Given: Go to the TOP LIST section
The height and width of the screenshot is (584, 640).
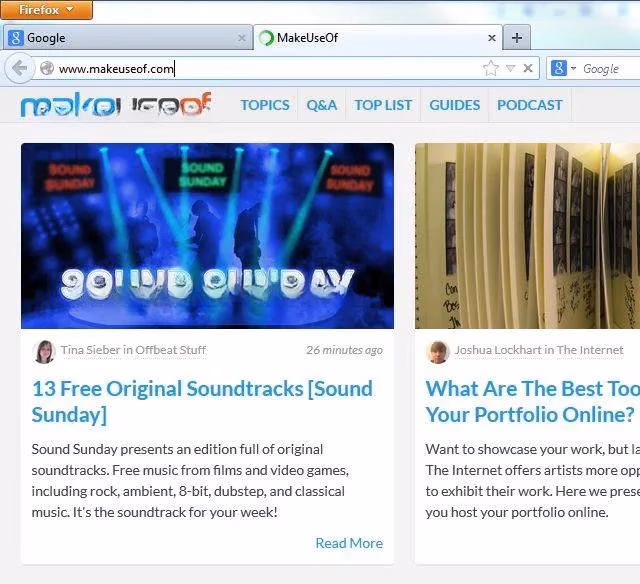Looking at the screenshot, I should point(383,105).
